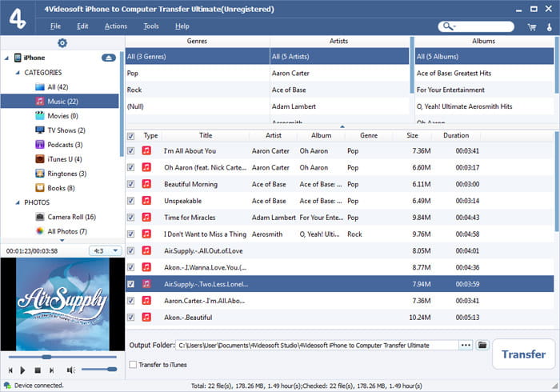Click the Device connected status icon
560x392 pixels.
(x=7, y=386)
